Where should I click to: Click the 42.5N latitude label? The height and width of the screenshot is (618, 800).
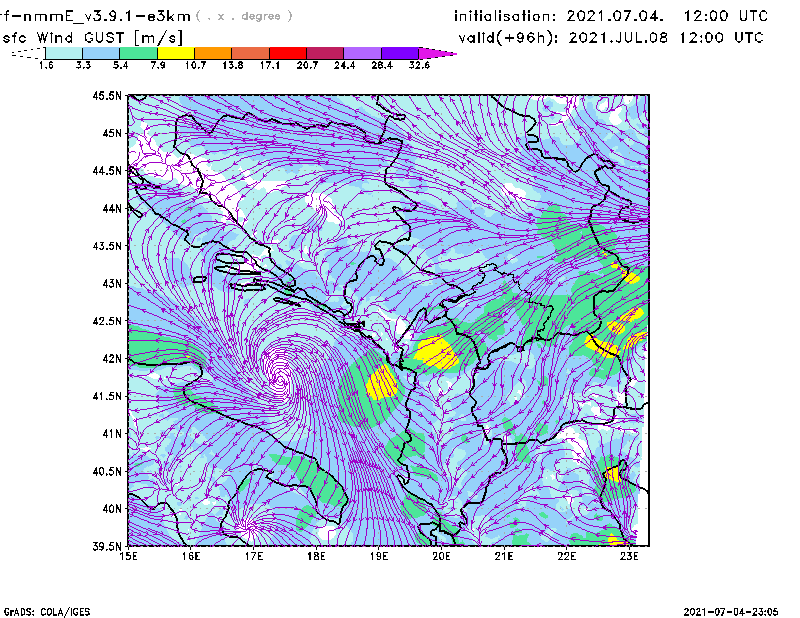pos(107,321)
